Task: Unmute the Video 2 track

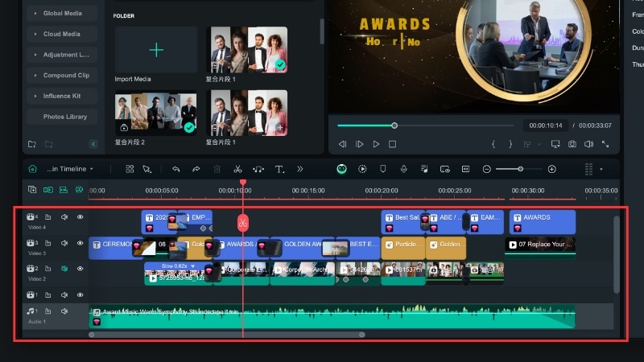Action: click(x=64, y=269)
